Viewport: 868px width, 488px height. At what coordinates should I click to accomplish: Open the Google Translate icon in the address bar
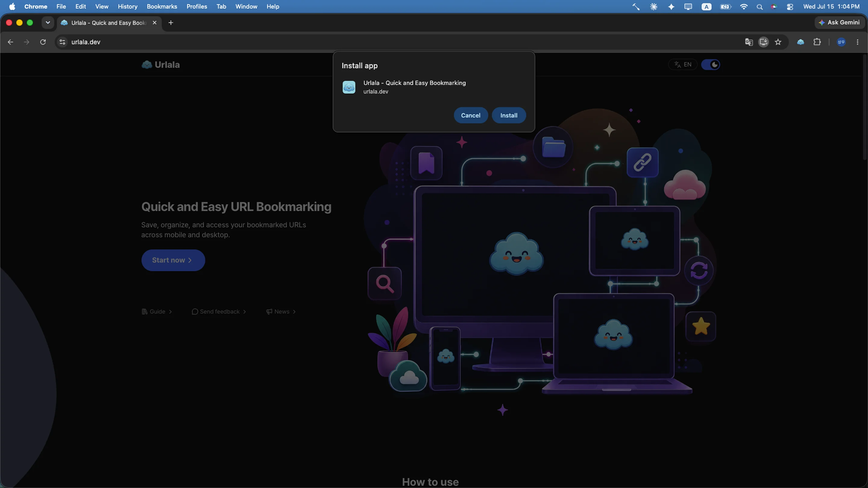[x=749, y=42]
